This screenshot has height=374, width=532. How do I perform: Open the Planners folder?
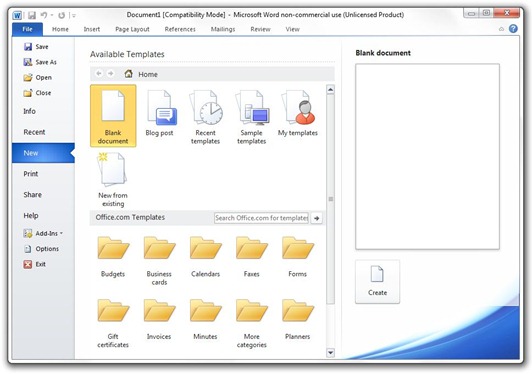click(x=298, y=319)
